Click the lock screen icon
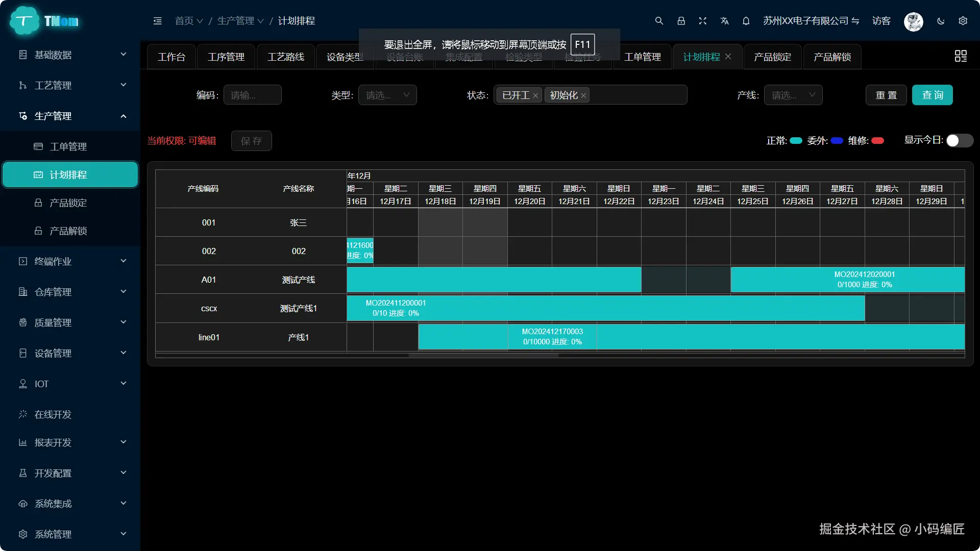 click(x=681, y=21)
